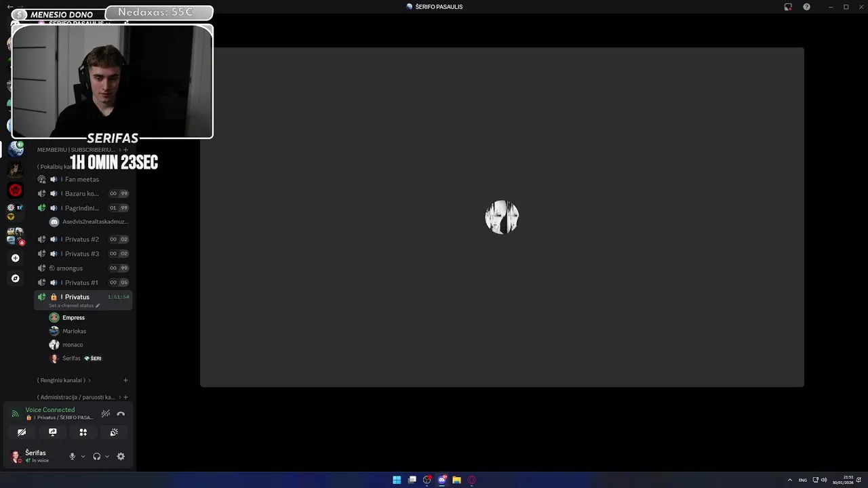The height and width of the screenshot is (488, 868).
Task: Open User Settings gear
Action: pos(121,456)
